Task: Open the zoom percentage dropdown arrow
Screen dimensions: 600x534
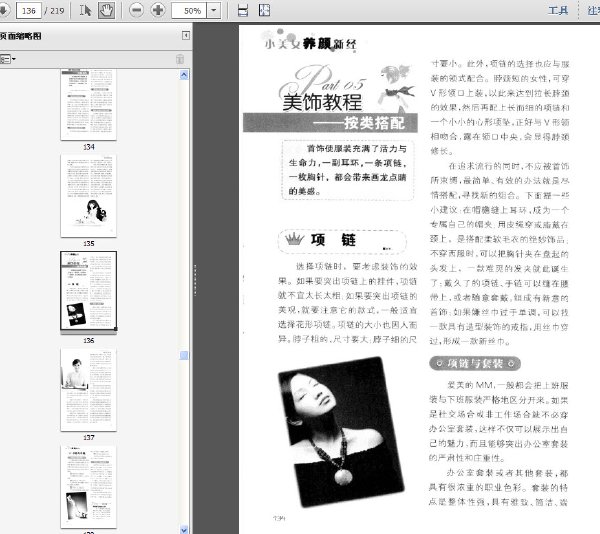Action: tap(214, 10)
